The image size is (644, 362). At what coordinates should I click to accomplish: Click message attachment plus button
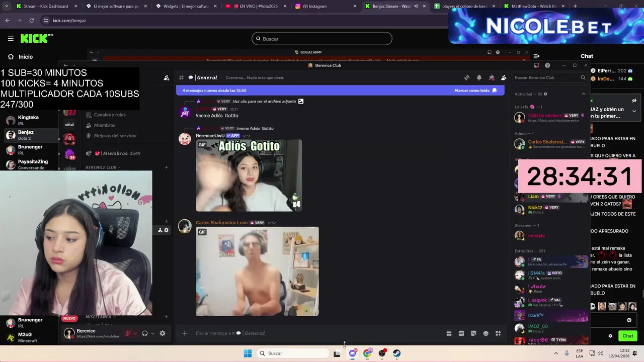[185, 333]
